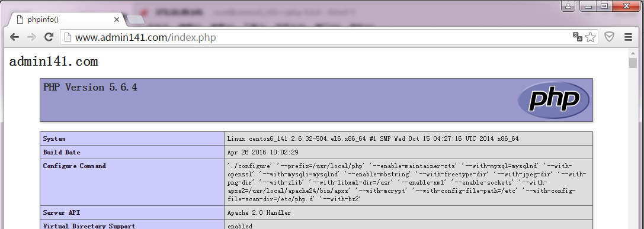The height and width of the screenshot is (229, 644).
Task: Click the Virtual Directory Support label
Action: click(89, 225)
